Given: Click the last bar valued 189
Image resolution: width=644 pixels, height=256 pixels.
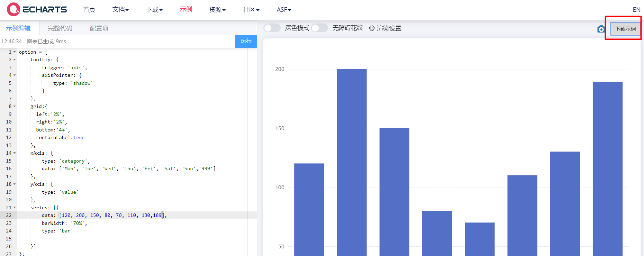Looking at the screenshot, I should tap(608, 169).
